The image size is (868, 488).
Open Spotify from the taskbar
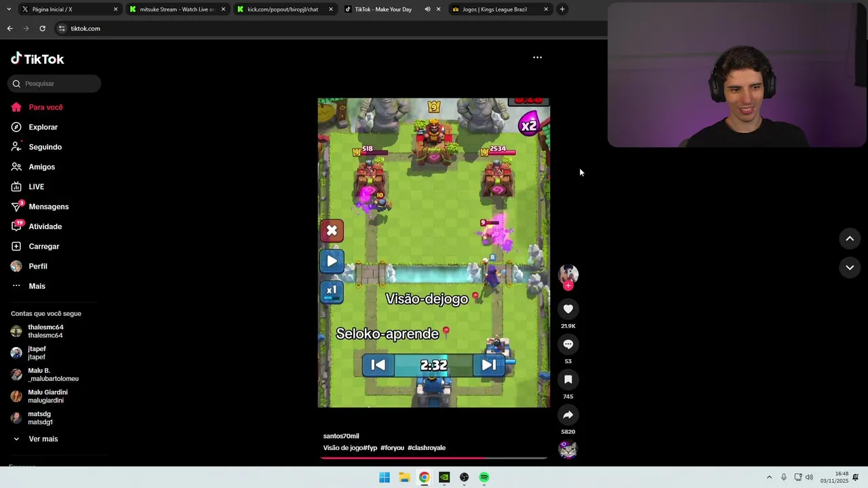(x=484, y=478)
